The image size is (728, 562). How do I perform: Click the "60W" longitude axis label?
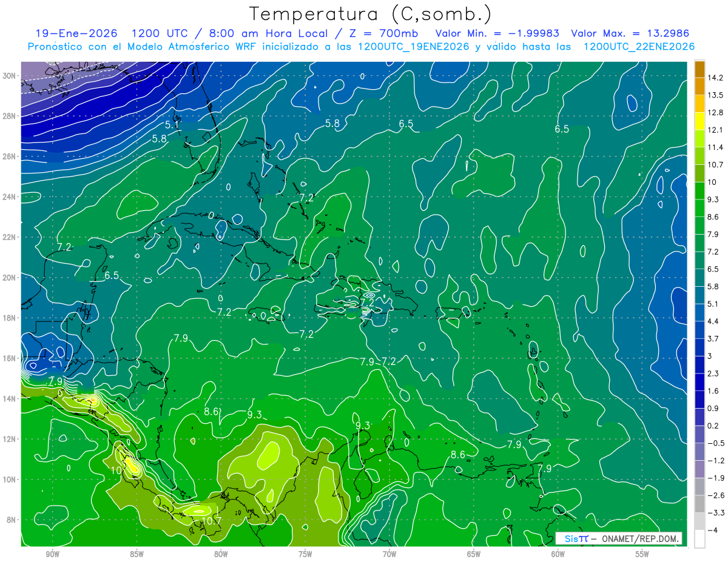click(558, 554)
